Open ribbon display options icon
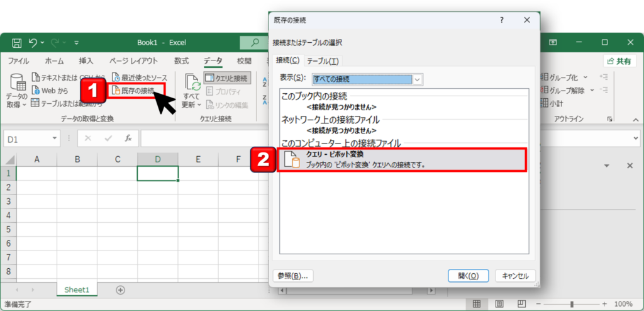The height and width of the screenshot is (311, 644). 553,42
